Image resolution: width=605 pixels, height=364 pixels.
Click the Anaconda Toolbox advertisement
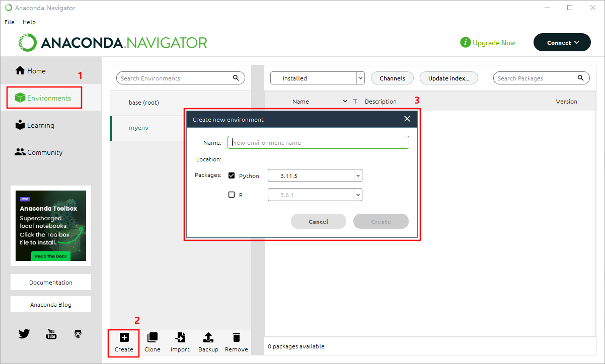pyautogui.click(x=51, y=226)
